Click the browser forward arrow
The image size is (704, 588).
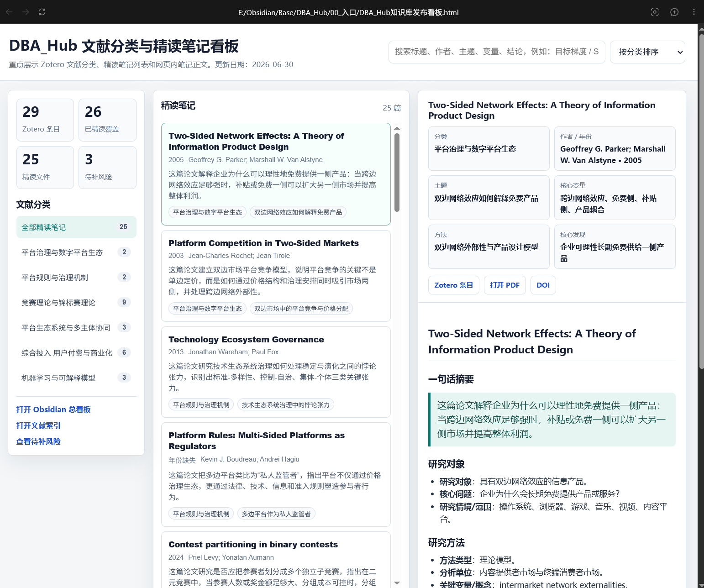26,12
